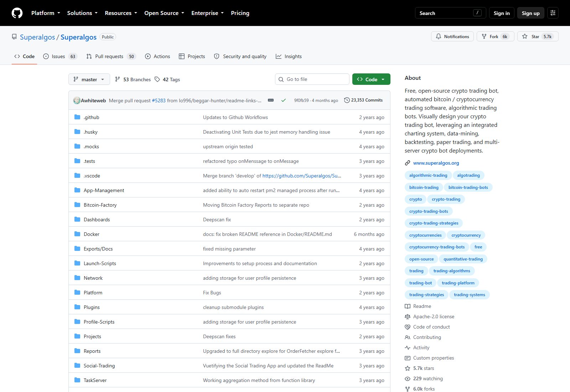Click the link icon beside www.superalgos.org
The width and height of the screenshot is (570, 392).
[x=408, y=163]
